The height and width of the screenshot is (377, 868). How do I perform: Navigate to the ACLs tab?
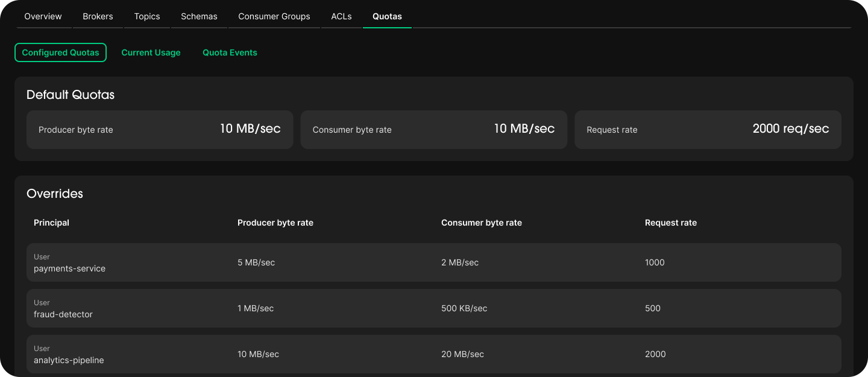pyautogui.click(x=341, y=16)
